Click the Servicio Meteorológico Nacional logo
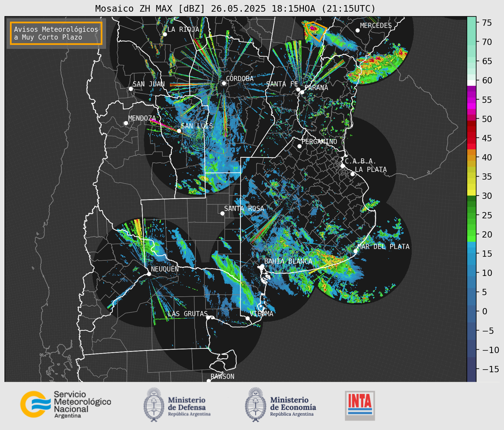This screenshot has width=504, height=430. (66, 404)
